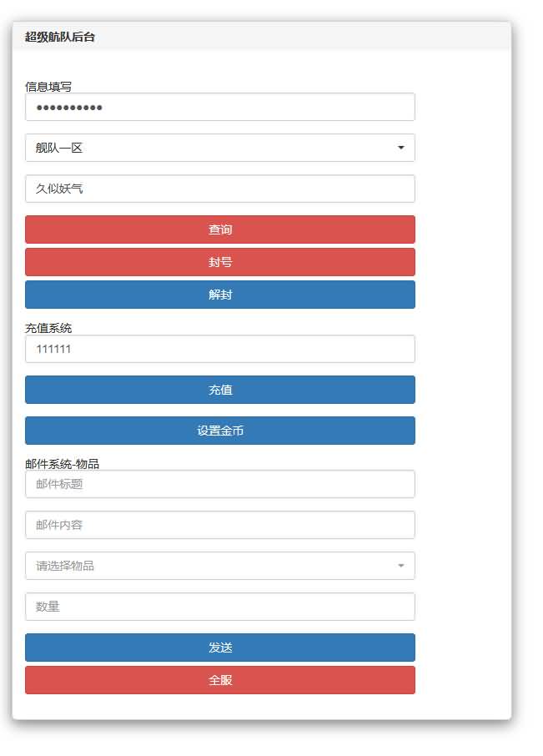Click the 邮件标题 mail title field
Viewport: 543px width, 756px height.
[220, 484]
